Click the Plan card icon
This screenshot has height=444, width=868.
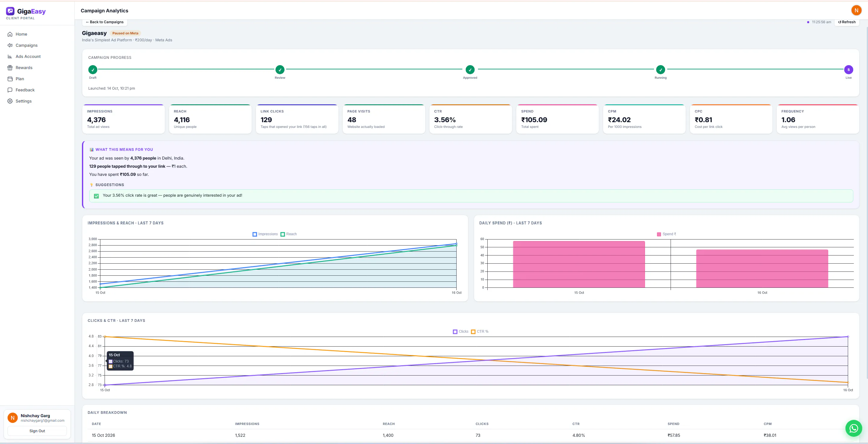pos(10,78)
